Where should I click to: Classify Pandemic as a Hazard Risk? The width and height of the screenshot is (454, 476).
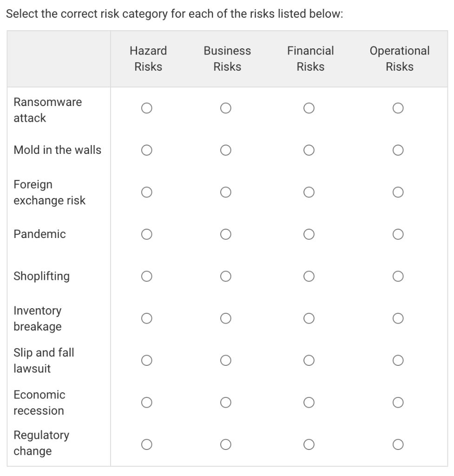[x=146, y=234]
